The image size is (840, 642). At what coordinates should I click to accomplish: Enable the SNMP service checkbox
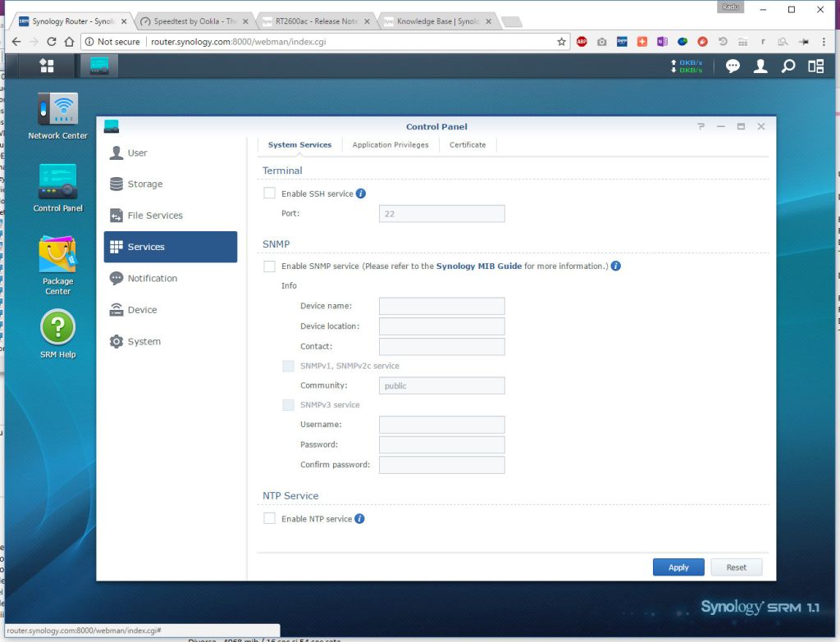tap(269, 266)
